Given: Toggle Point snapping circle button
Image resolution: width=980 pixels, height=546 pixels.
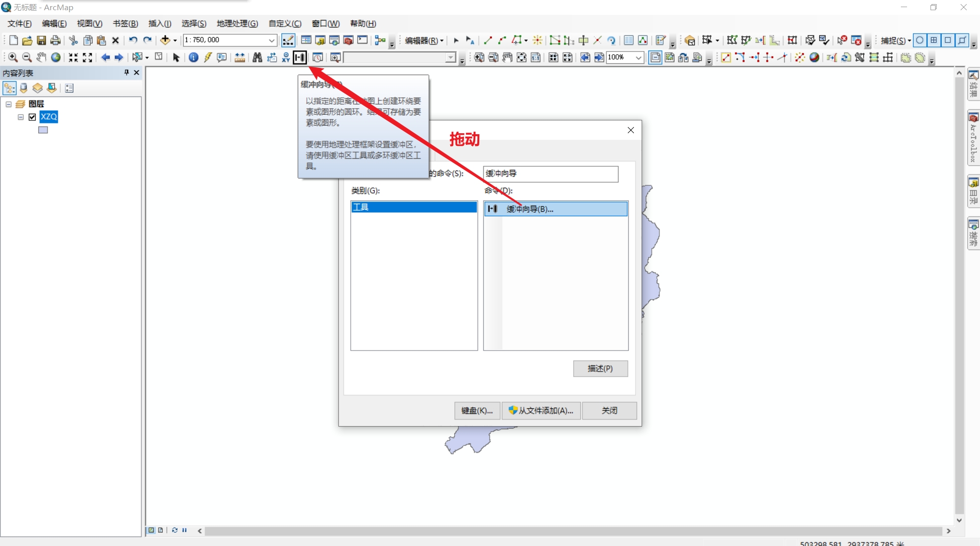Looking at the screenshot, I should pyautogui.click(x=920, y=40).
